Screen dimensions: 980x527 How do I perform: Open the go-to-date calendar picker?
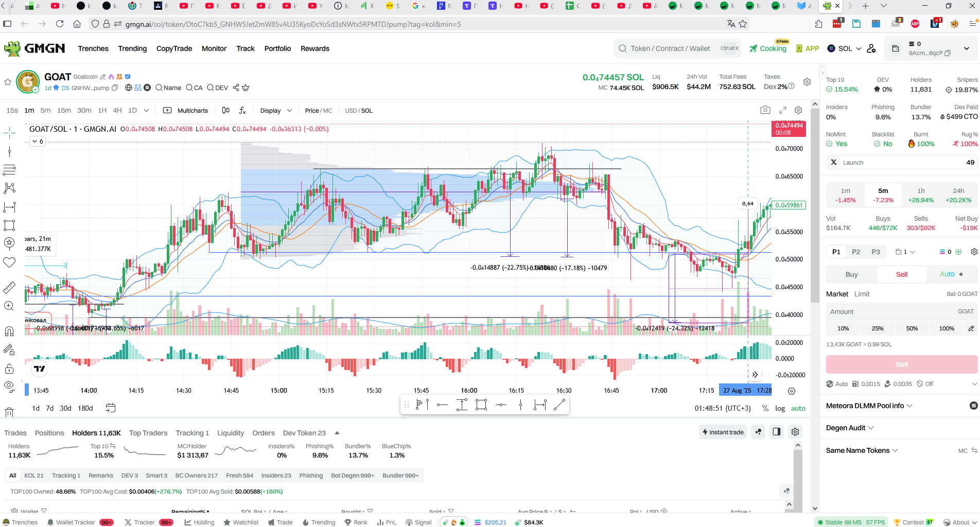(111, 408)
